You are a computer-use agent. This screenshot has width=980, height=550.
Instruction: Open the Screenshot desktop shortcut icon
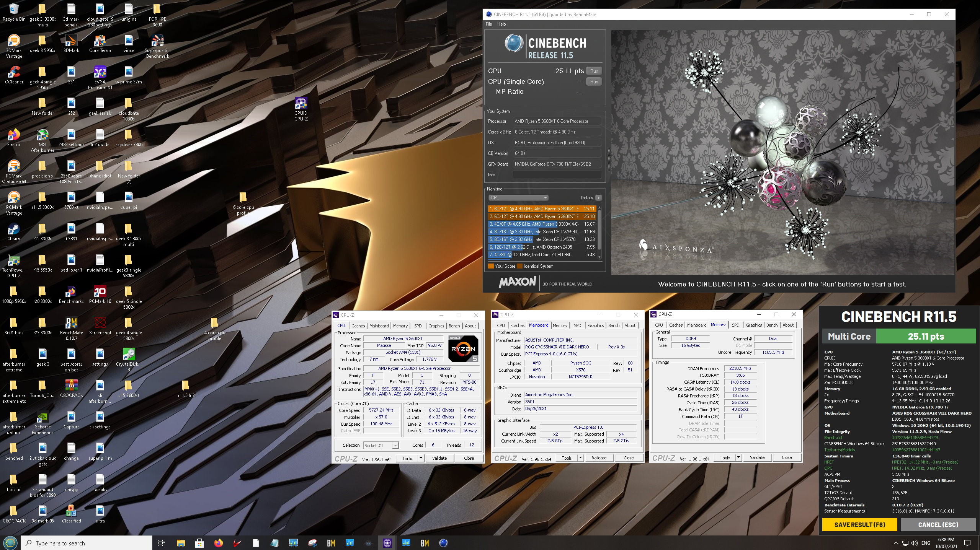(x=100, y=326)
